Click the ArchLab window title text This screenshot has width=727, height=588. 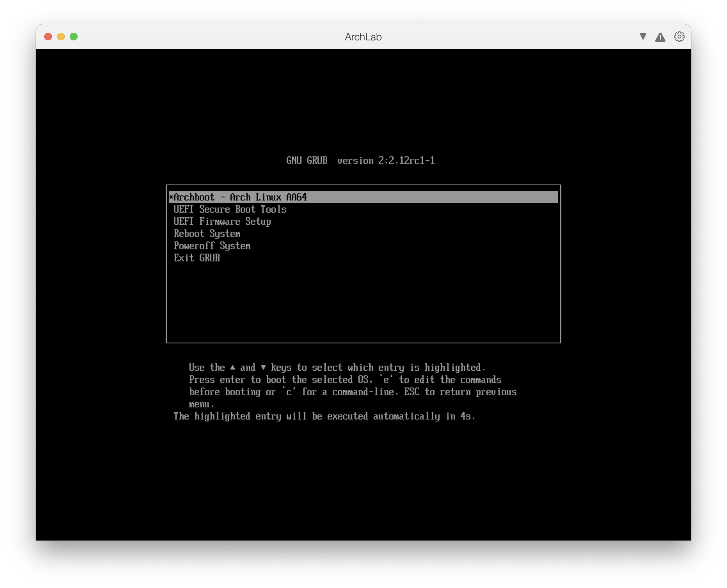pyautogui.click(x=363, y=37)
